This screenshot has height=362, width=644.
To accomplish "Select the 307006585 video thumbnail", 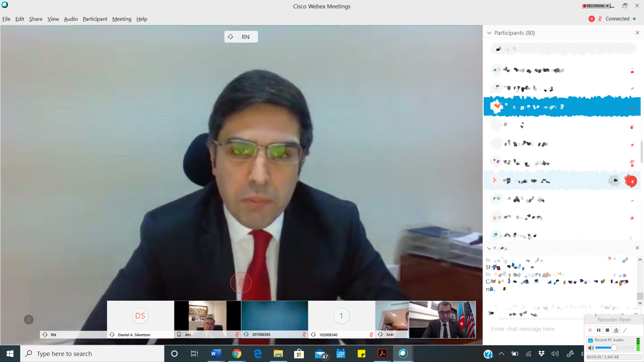I will (x=274, y=319).
